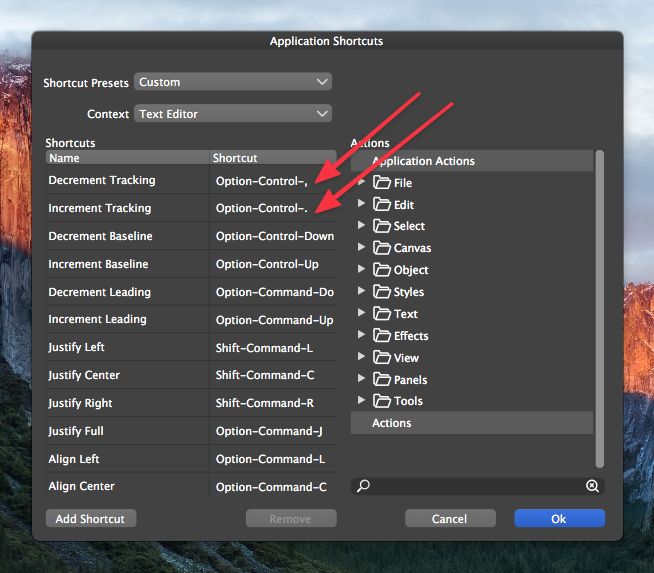Click the Tools folder icon
Image resolution: width=654 pixels, height=573 pixels.
pos(381,401)
